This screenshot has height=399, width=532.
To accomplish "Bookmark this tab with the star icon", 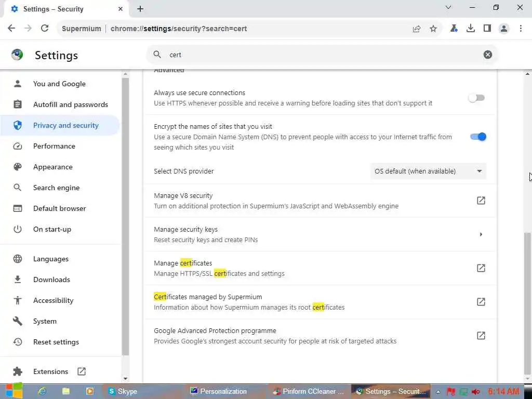I will [x=433, y=29].
